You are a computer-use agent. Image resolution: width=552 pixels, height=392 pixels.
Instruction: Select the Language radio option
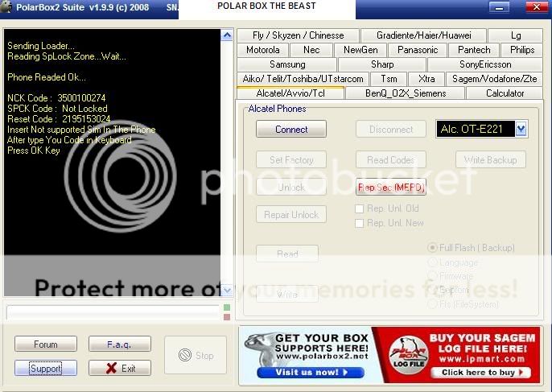click(x=432, y=262)
